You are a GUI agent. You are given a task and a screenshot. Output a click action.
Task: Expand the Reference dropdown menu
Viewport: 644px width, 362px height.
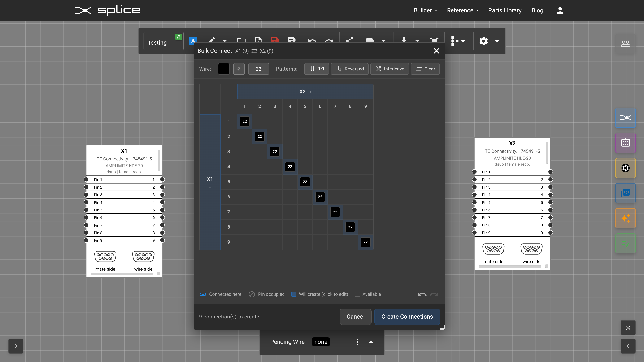tap(462, 10)
